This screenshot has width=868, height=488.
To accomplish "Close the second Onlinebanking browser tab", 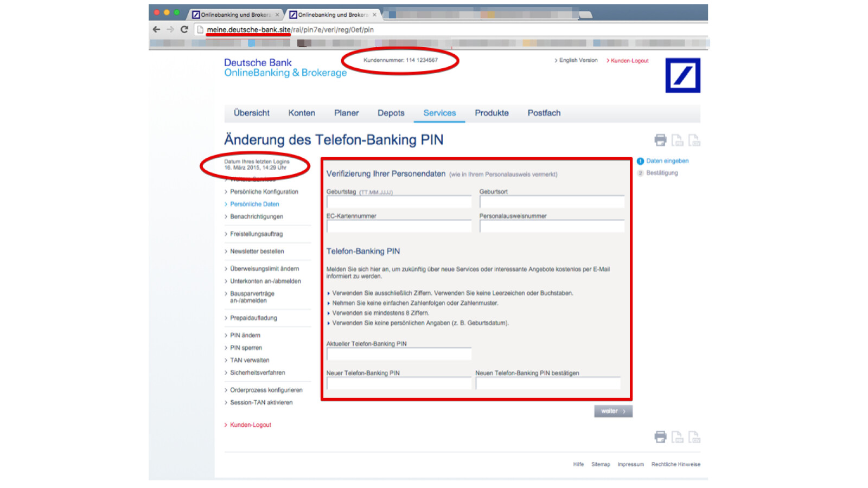I will point(374,15).
